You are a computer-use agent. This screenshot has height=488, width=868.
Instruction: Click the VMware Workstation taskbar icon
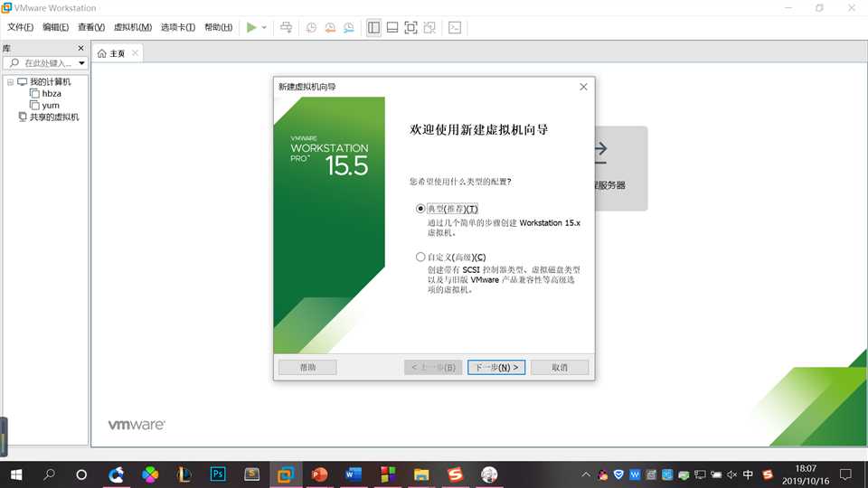coord(286,474)
